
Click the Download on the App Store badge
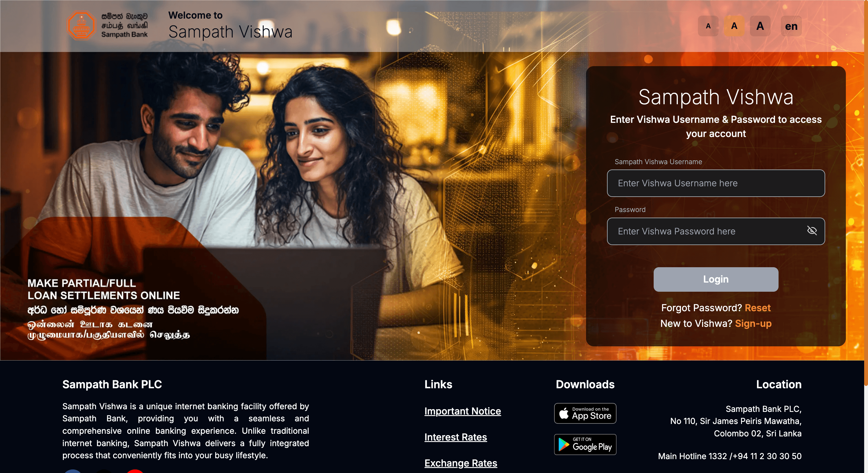(585, 413)
